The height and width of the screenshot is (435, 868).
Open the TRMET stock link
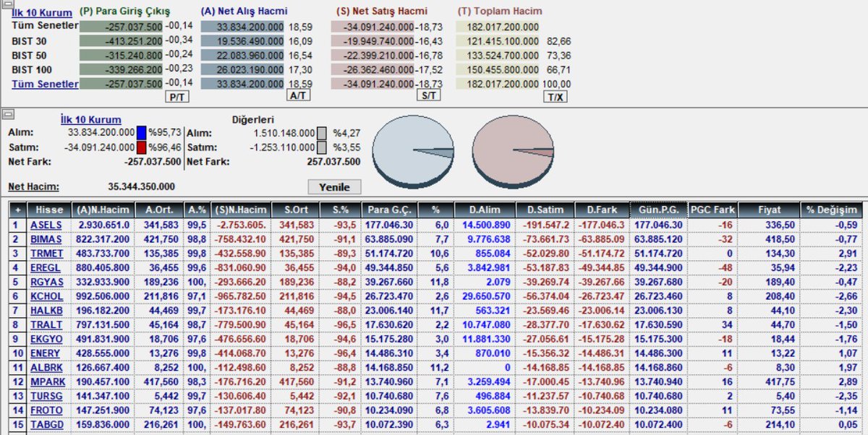pyautogui.click(x=46, y=253)
